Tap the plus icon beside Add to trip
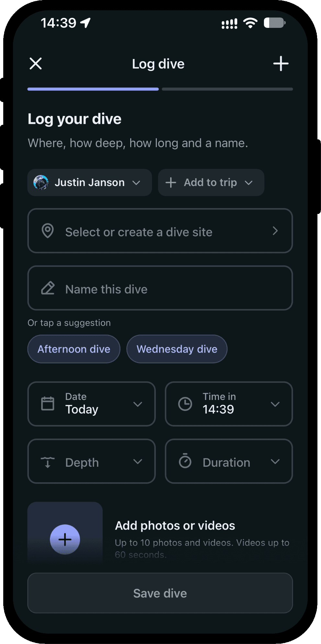Image resolution: width=321 pixels, height=644 pixels. coord(171,182)
